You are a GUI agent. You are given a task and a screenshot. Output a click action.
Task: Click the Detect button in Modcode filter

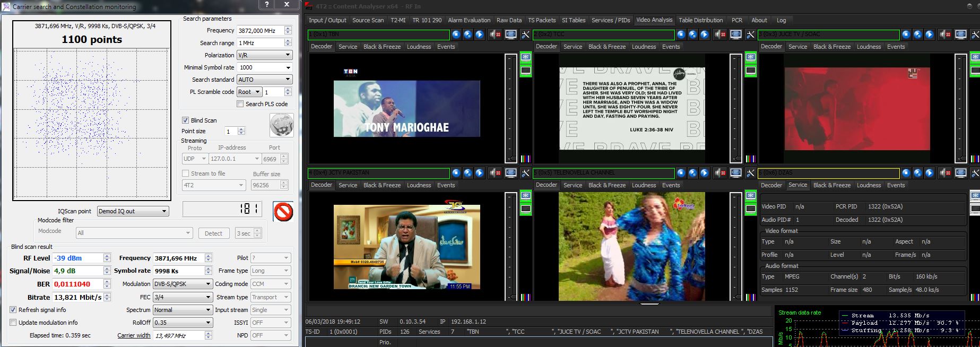point(213,233)
